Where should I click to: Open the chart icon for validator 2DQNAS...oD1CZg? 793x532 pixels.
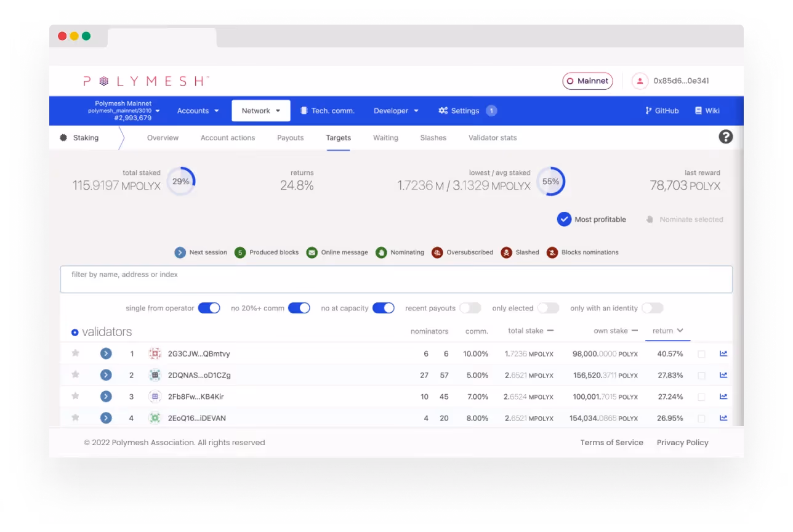point(723,375)
